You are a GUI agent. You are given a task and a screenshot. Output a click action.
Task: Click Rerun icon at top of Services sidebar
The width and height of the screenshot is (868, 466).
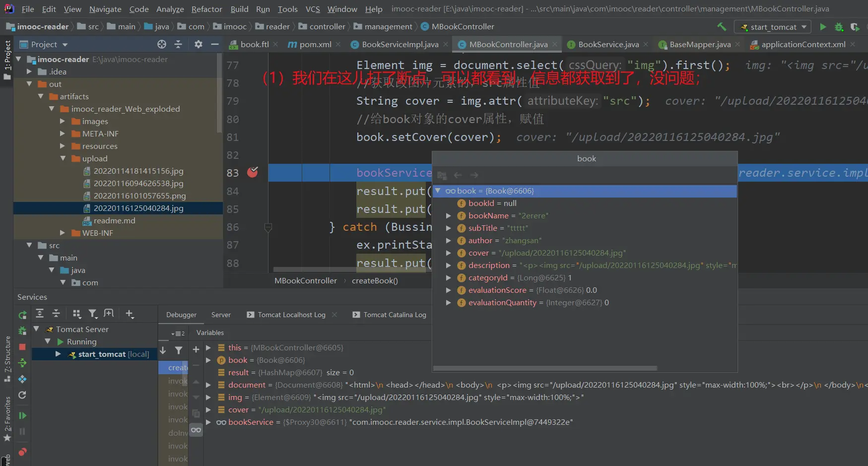(22, 315)
